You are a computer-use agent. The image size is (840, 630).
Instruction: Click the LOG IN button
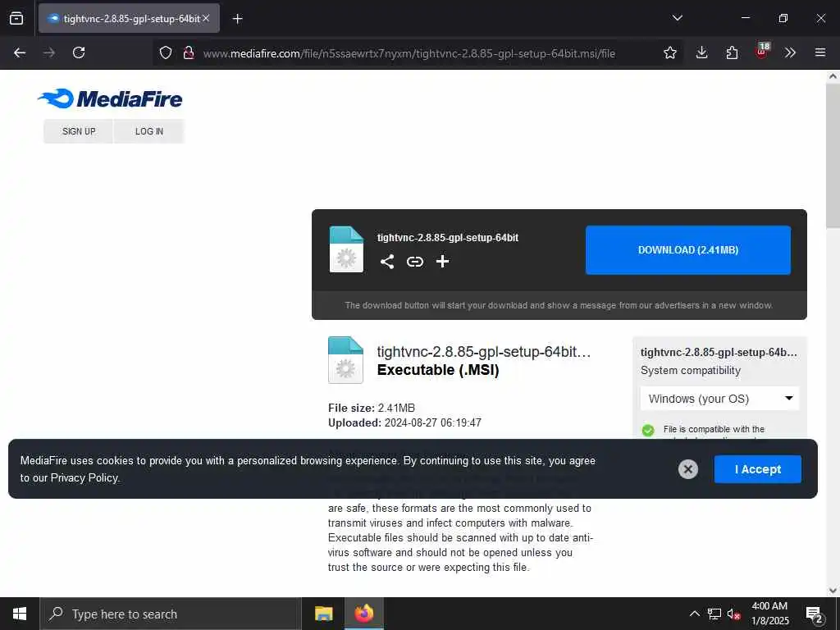pos(149,131)
